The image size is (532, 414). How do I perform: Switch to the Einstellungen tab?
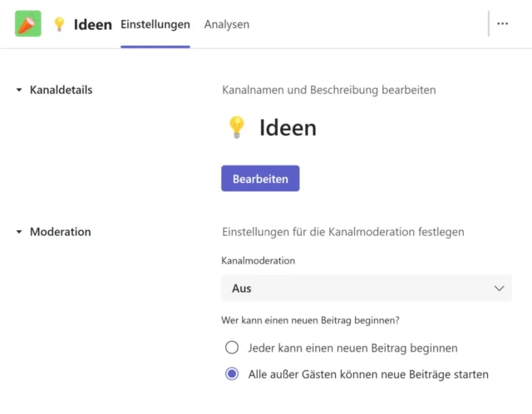(x=155, y=24)
